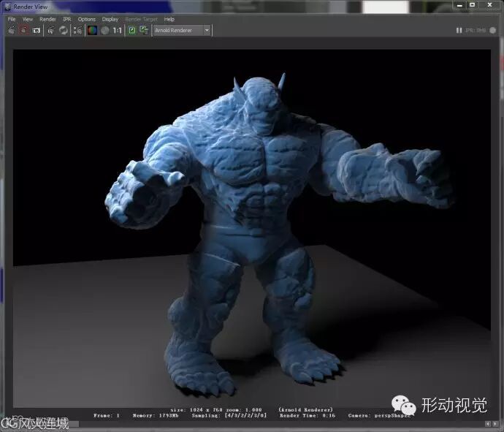Open Render Settings from the toolbar icon

coord(77,31)
